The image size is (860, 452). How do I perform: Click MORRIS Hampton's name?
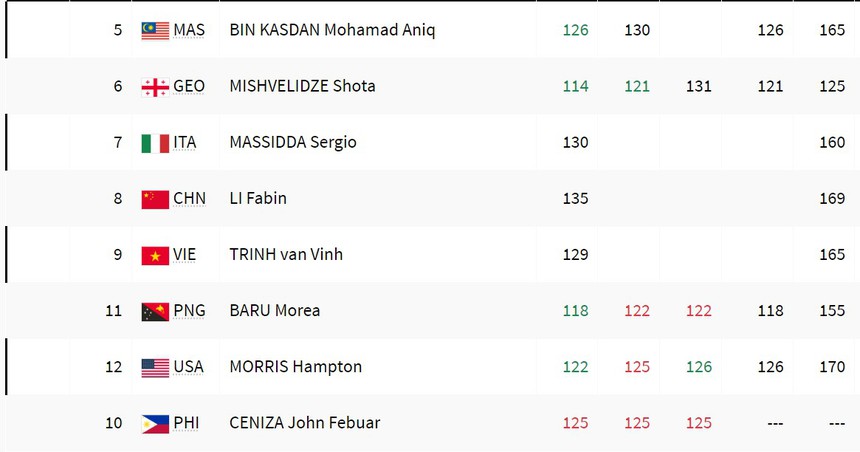click(295, 367)
